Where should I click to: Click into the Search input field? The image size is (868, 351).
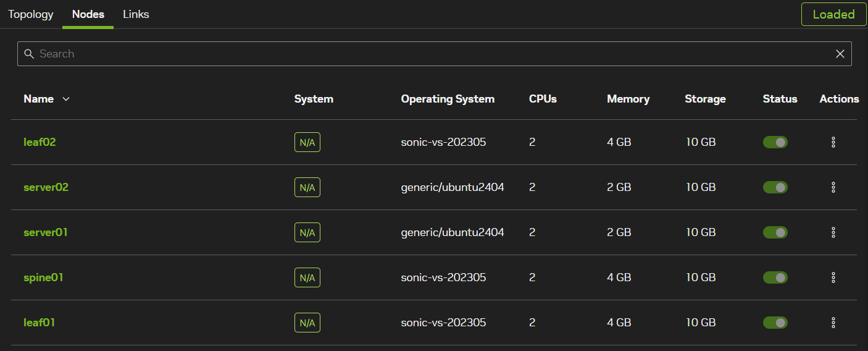click(432, 54)
